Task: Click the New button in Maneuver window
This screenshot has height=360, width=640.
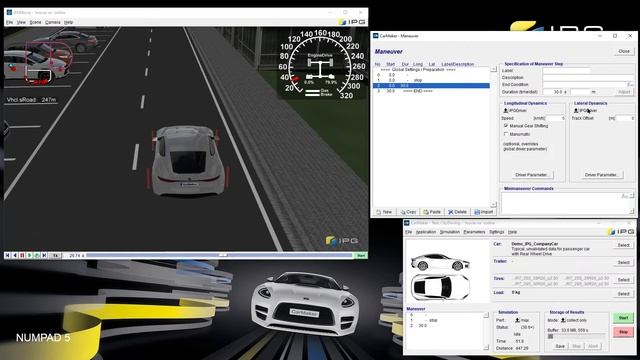Action: 384,212
